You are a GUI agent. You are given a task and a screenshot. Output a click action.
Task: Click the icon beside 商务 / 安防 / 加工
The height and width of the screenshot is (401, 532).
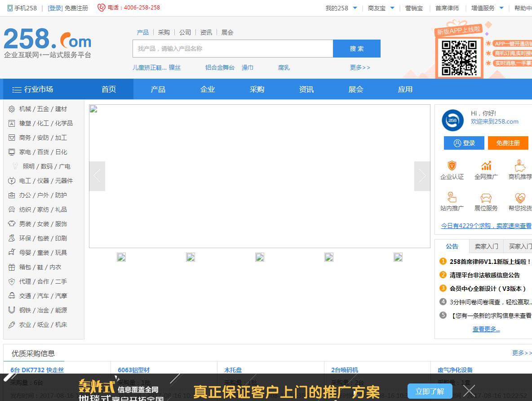click(12, 138)
